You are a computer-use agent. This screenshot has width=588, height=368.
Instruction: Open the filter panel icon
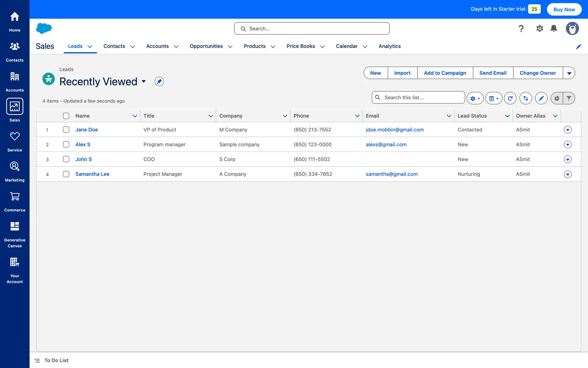[x=569, y=98]
